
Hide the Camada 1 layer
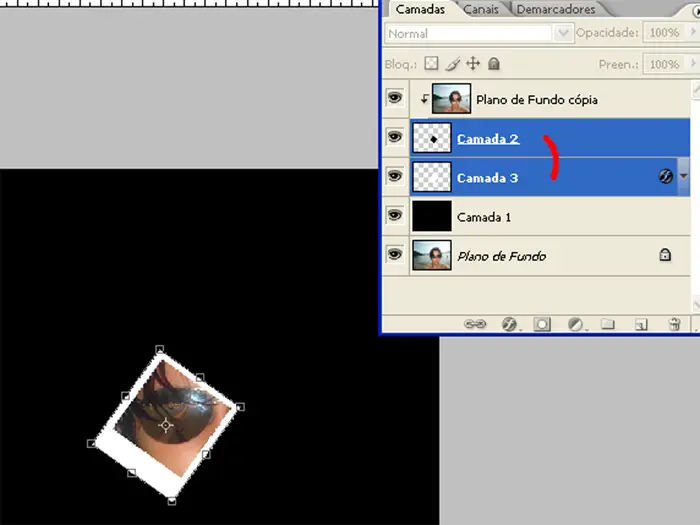point(394,215)
